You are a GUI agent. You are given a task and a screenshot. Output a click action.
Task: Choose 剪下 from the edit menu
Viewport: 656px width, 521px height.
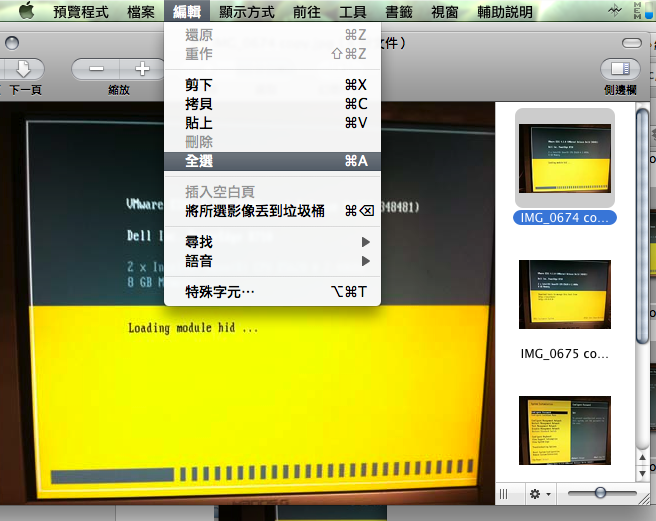point(272,85)
